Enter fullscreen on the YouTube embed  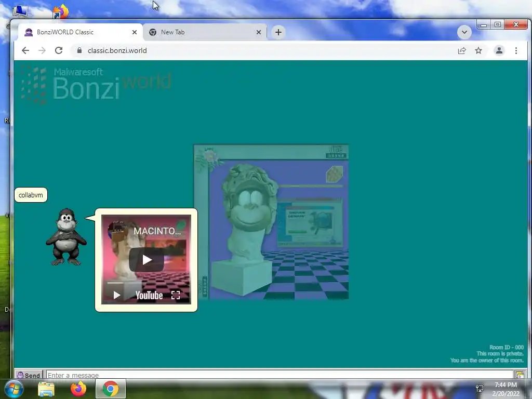click(176, 295)
